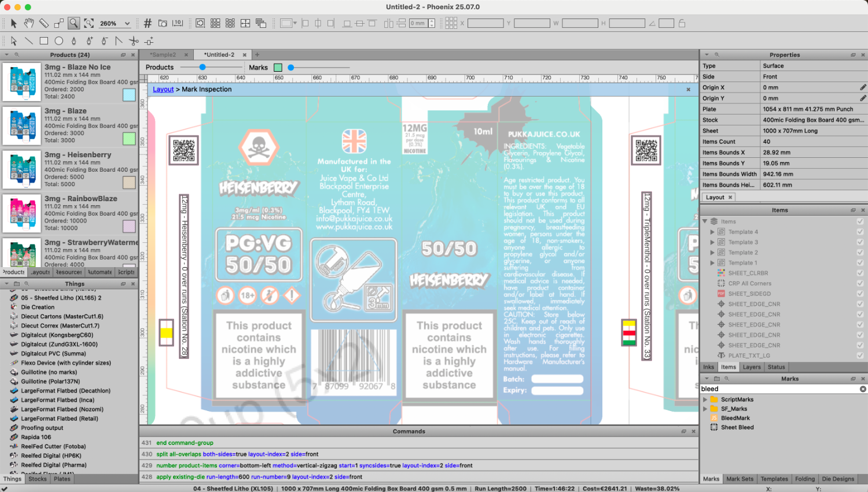This screenshot has width=868, height=492.
Task: Switch to the Layers tab
Action: pyautogui.click(x=752, y=367)
